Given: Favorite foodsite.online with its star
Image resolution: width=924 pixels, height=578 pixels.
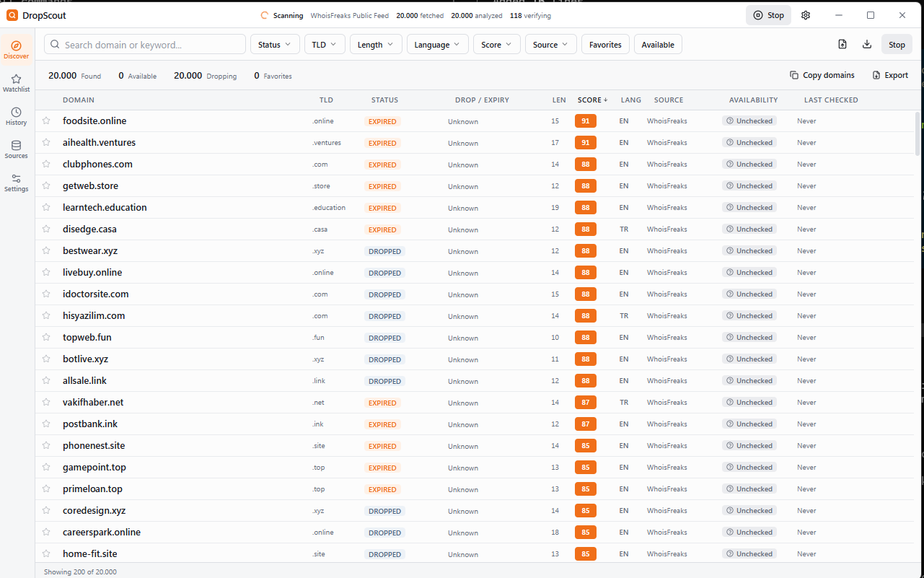Looking at the screenshot, I should pyautogui.click(x=46, y=121).
